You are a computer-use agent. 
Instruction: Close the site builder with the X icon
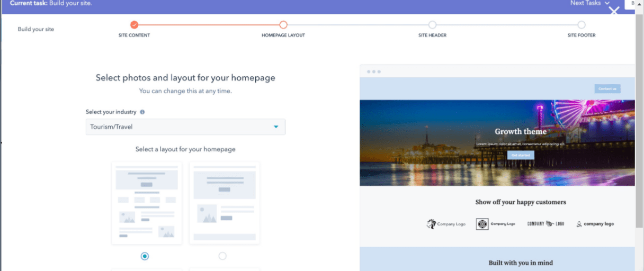tap(614, 11)
